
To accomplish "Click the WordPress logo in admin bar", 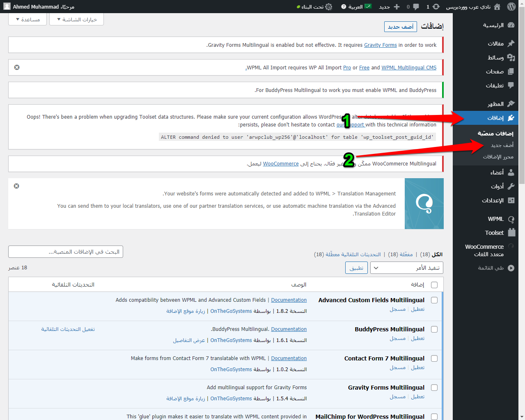I will [x=511, y=7].
